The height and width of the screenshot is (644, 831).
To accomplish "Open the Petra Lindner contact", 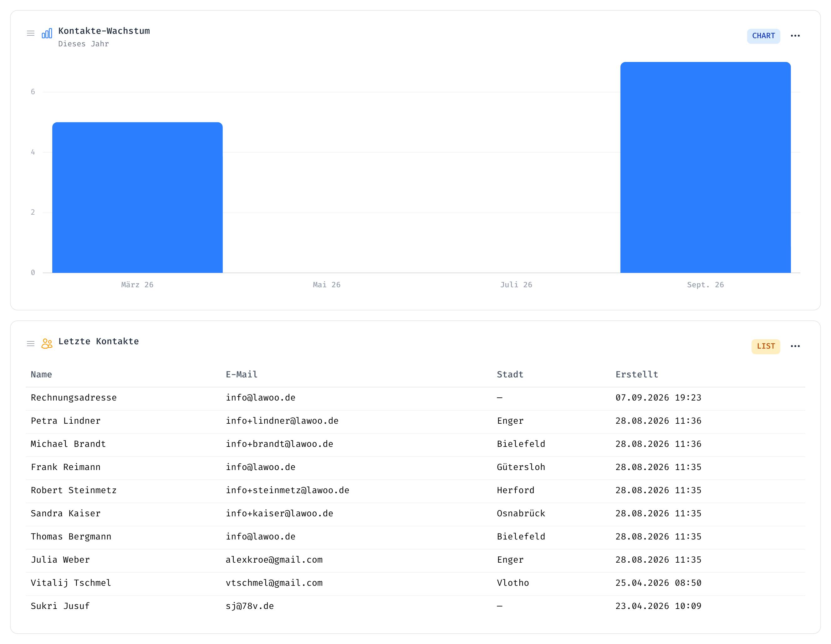I will pos(65,421).
